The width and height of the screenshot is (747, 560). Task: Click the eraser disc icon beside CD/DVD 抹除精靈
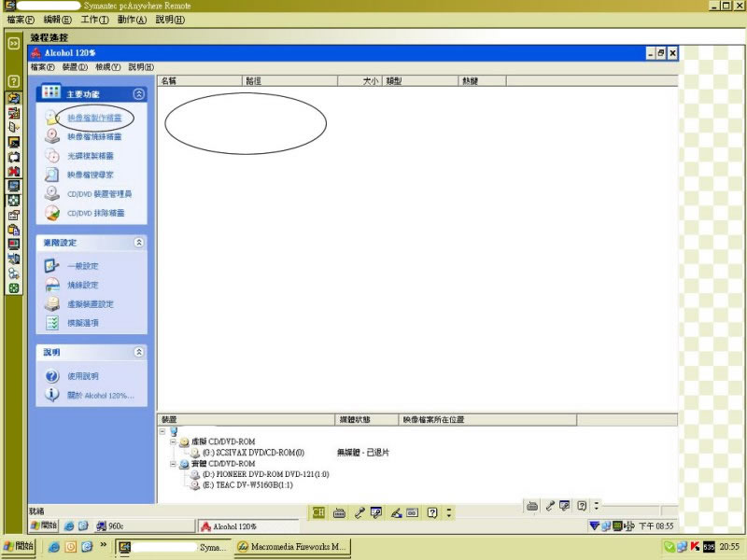click(x=52, y=213)
